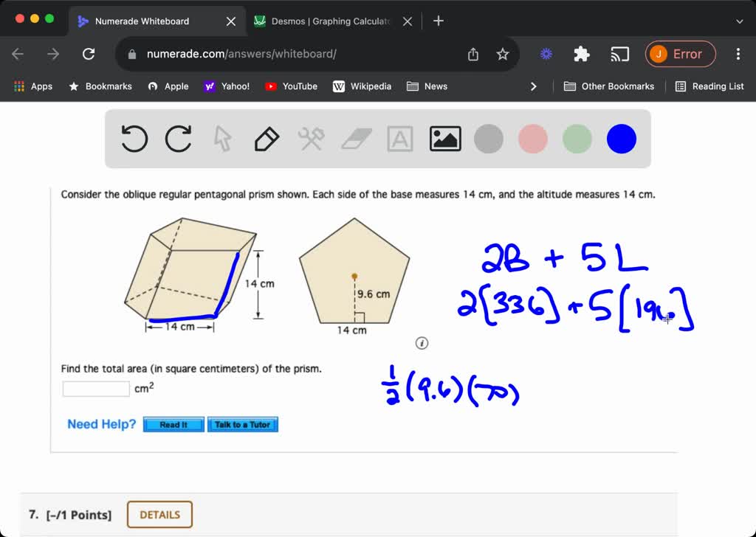Click the total area answer input box
The height and width of the screenshot is (537, 756).
(96, 389)
